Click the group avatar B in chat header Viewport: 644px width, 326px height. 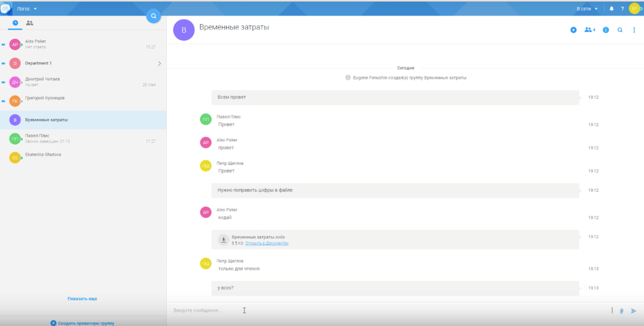click(x=184, y=30)
